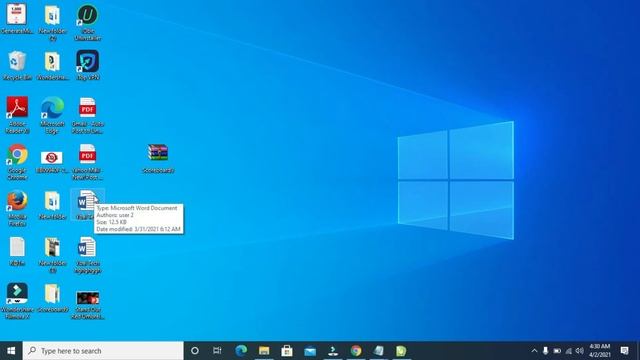The image size is (640, 360).
Task: Open the Action Center notifications icon
Action: point(624,351)
